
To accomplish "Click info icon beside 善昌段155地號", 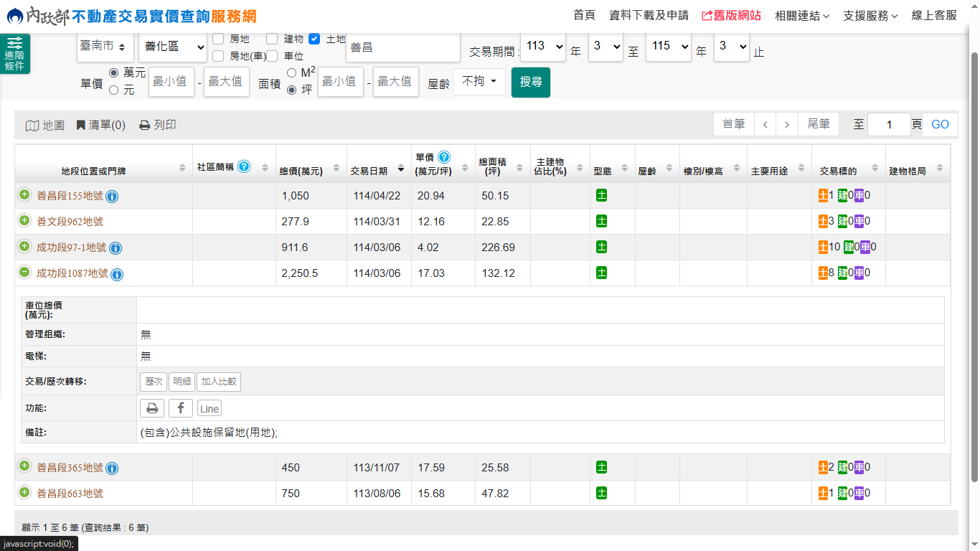I will coord(113,197).
